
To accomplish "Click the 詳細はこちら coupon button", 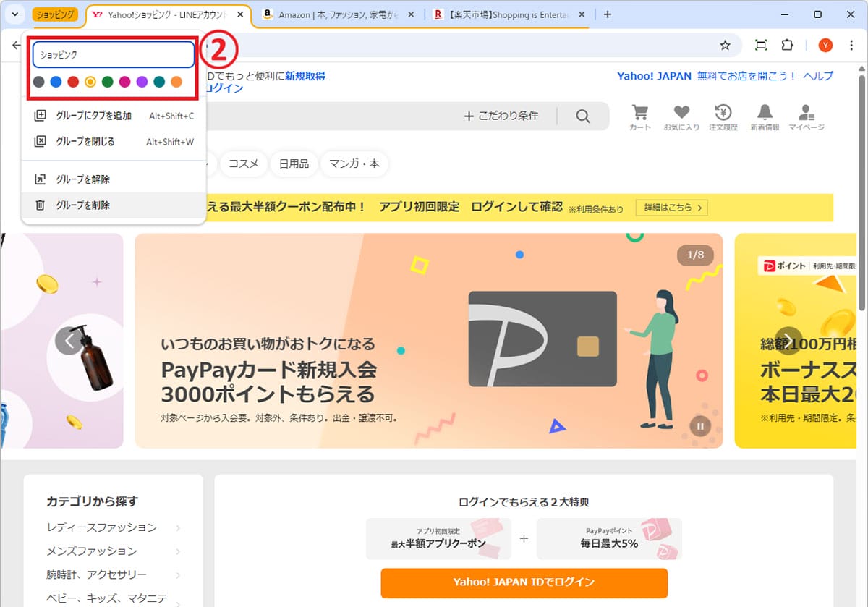I will [x=671, y=208].
